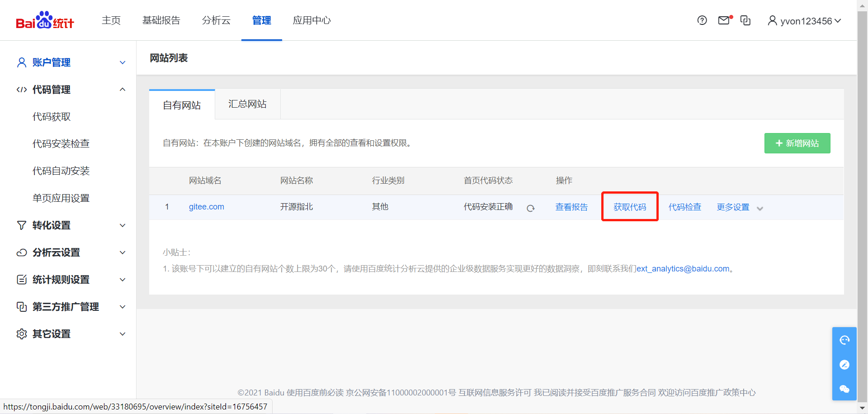Click the conversion settings funnel icon
The image size is (868, 414).
tap(22, 225)
